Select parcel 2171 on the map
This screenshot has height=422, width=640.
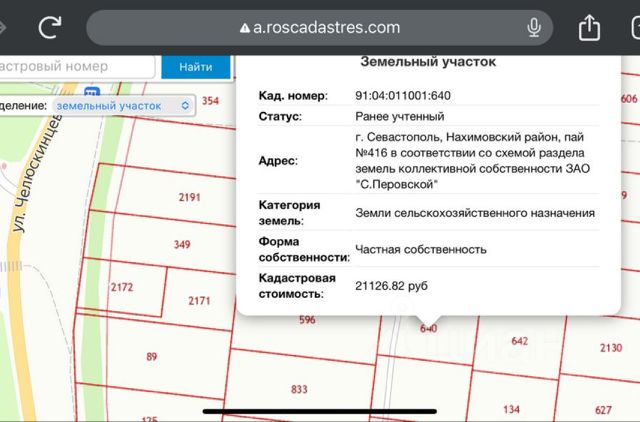point(199,301)
